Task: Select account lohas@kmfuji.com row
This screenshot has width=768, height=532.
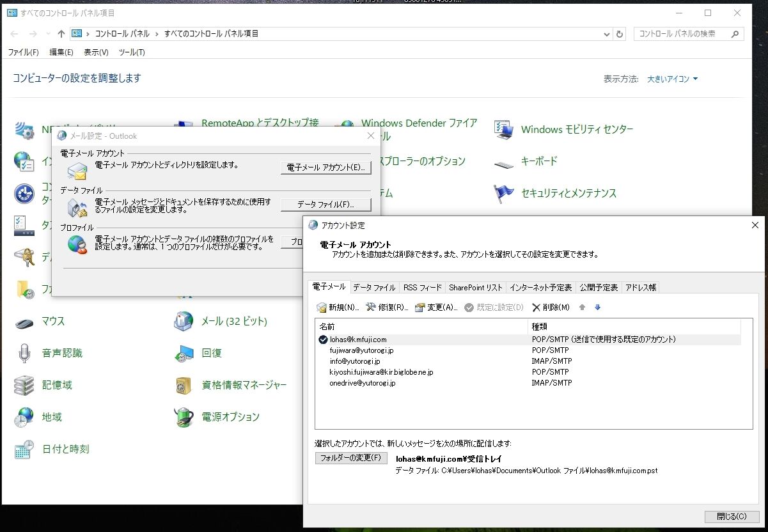Action: pyautogui.click(x=529, y=340)
